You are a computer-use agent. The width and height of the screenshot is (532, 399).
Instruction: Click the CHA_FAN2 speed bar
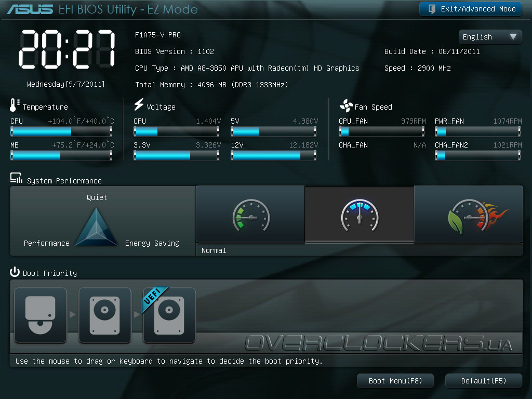pyautogui.click(x=478, y=155)
